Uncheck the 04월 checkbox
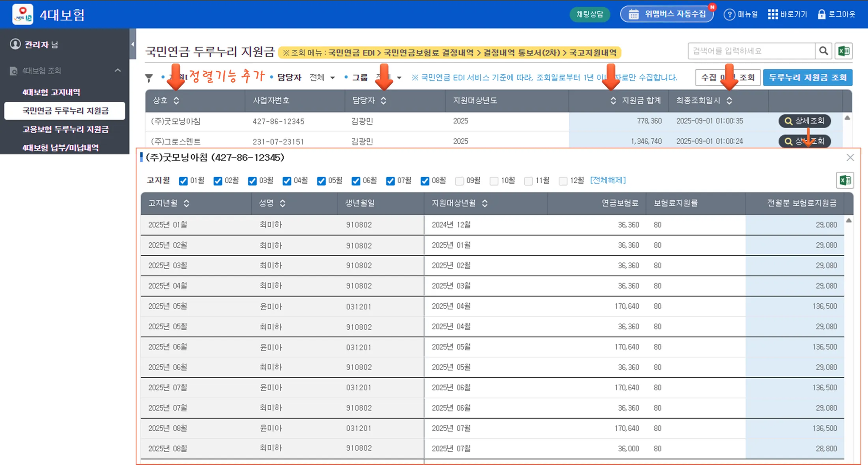868x465 pixels. [x=287, y=181]
